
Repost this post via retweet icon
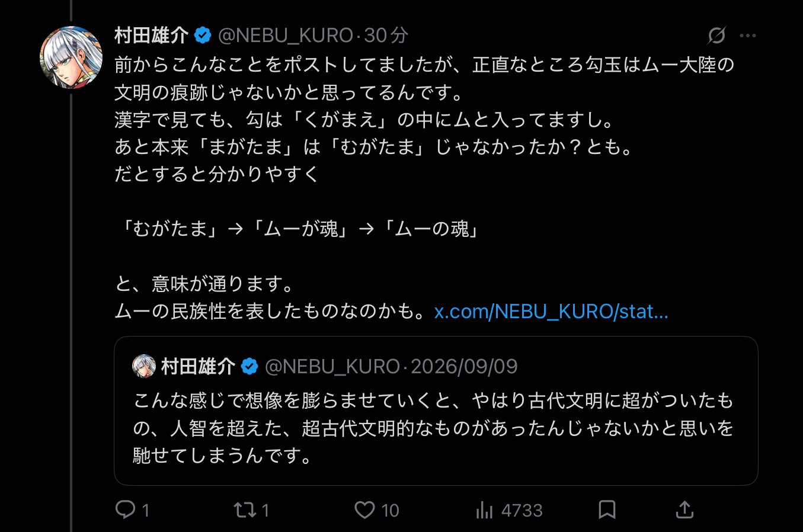(245, 509)
